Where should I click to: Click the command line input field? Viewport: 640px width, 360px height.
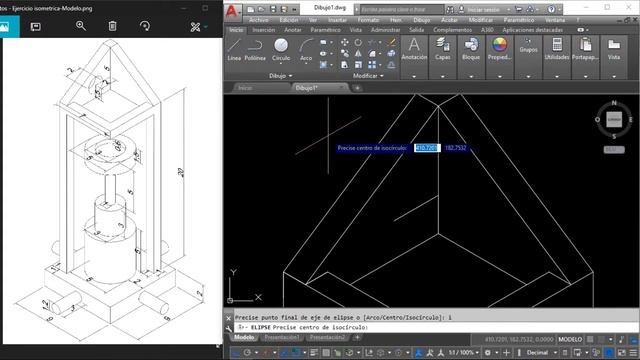(435, 327)
